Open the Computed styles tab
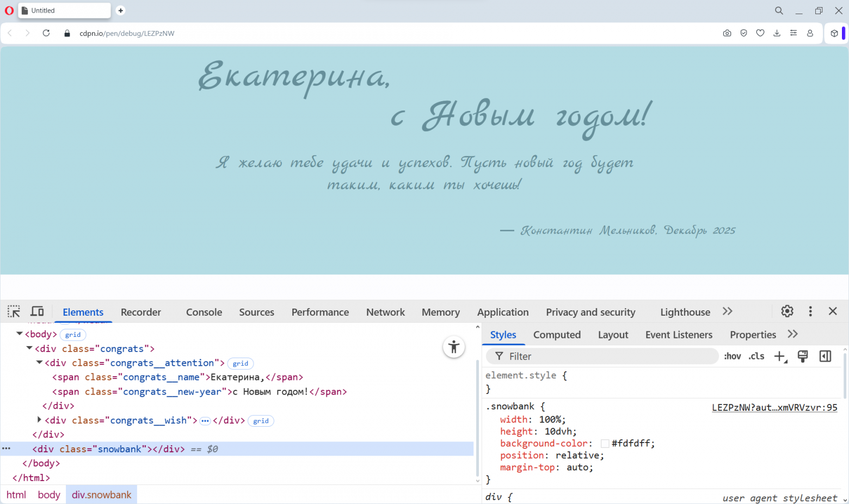This screenshot has width=849, height=504. (557, 335)
